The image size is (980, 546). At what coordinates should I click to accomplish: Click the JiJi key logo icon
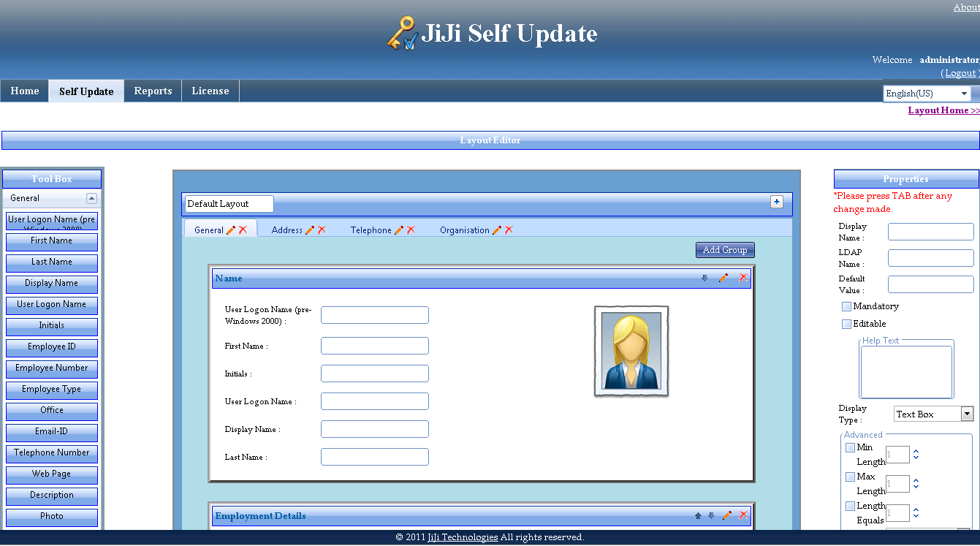[403, 34]
